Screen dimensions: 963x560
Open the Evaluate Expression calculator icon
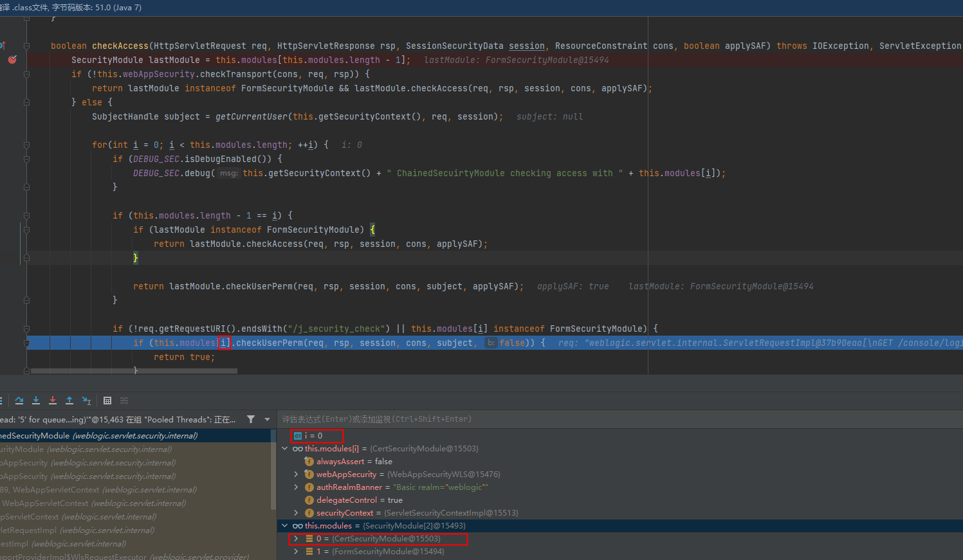click(x=107, y=401)
